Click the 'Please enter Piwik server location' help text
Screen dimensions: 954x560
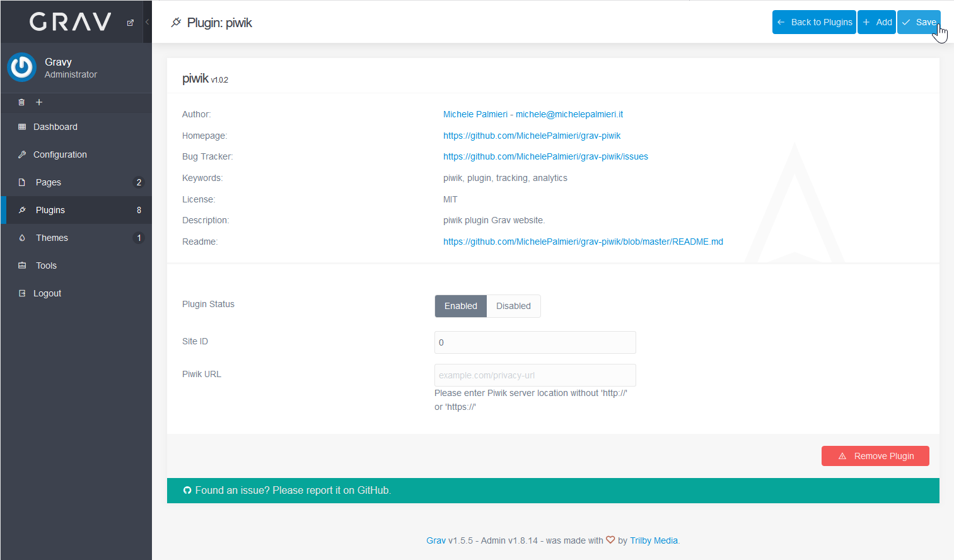click(x=531, y=400)
